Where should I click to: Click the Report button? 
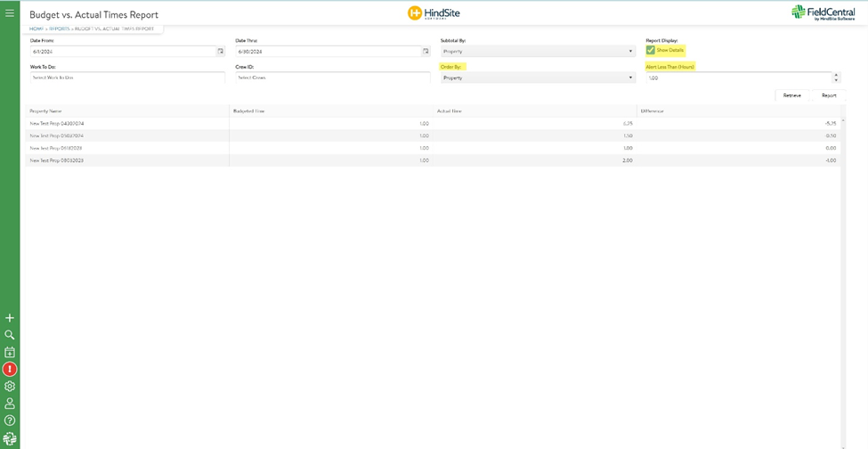[x=829, y=95]
